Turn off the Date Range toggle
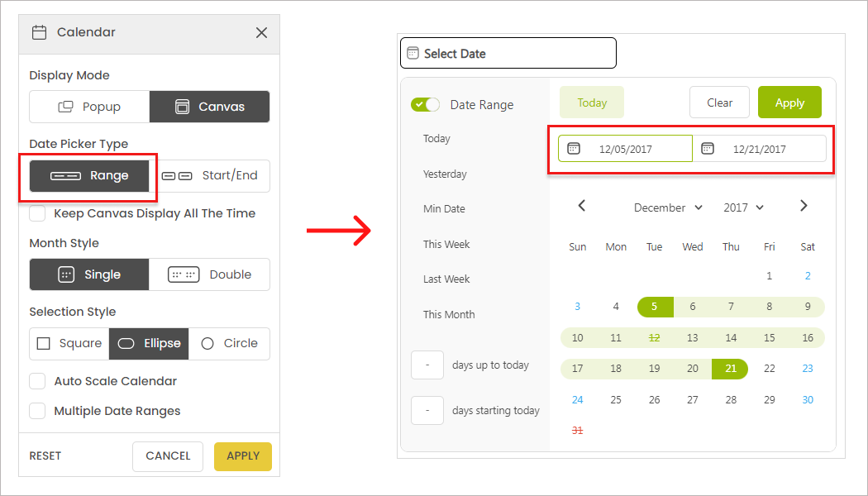This screenshot has width=868, height=496. point(426,105)
